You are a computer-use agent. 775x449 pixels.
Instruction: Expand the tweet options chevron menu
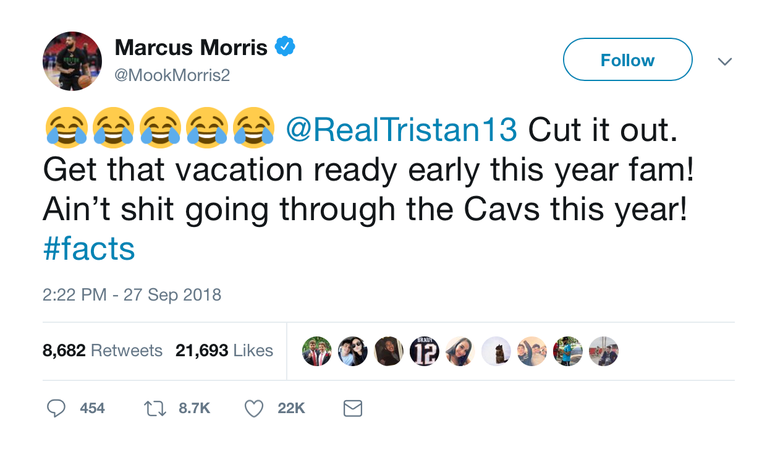coord(725,61)
